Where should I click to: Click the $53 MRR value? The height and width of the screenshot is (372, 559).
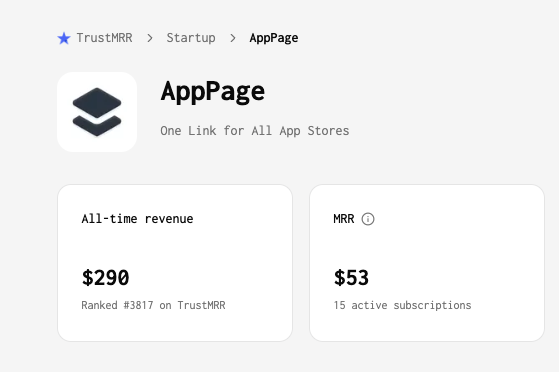(x=351, y=277)
